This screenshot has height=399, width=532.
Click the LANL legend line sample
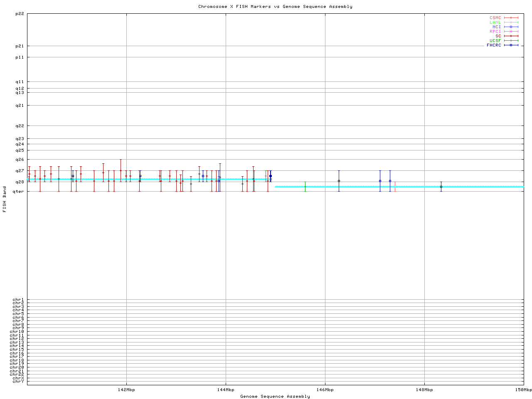point(511,22)
